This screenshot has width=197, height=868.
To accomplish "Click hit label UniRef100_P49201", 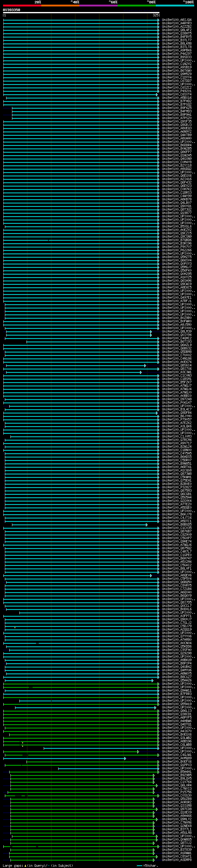I will pyautogui.click(x=176, y=91).
